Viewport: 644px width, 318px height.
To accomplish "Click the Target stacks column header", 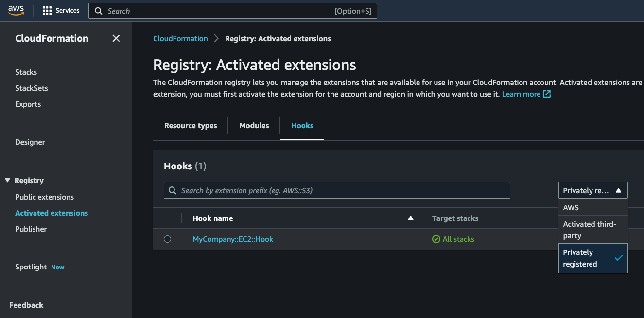I will pyautogui.click(x=455, y=218).
